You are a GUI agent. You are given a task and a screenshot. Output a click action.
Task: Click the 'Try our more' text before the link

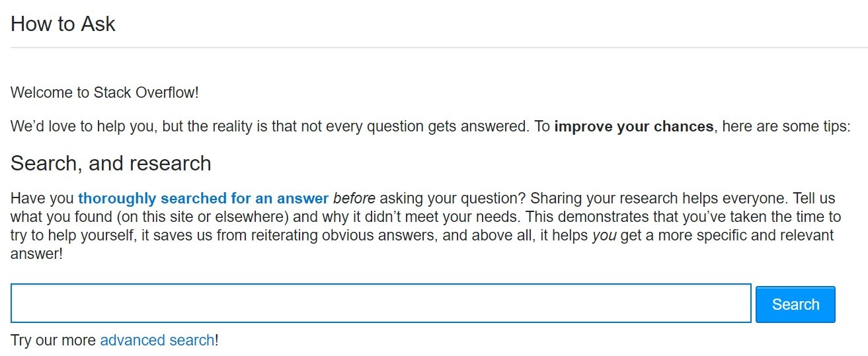[54, 340]
